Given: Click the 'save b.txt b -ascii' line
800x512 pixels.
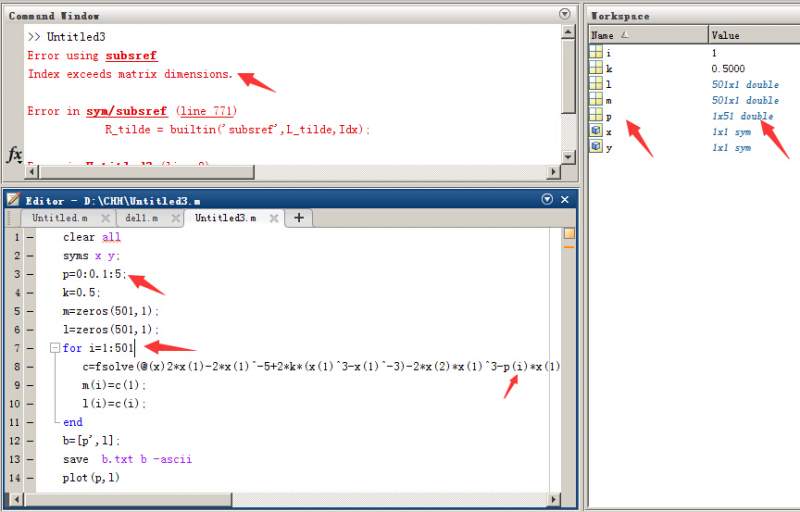Looking at the screenshot, I should [128, 459].
